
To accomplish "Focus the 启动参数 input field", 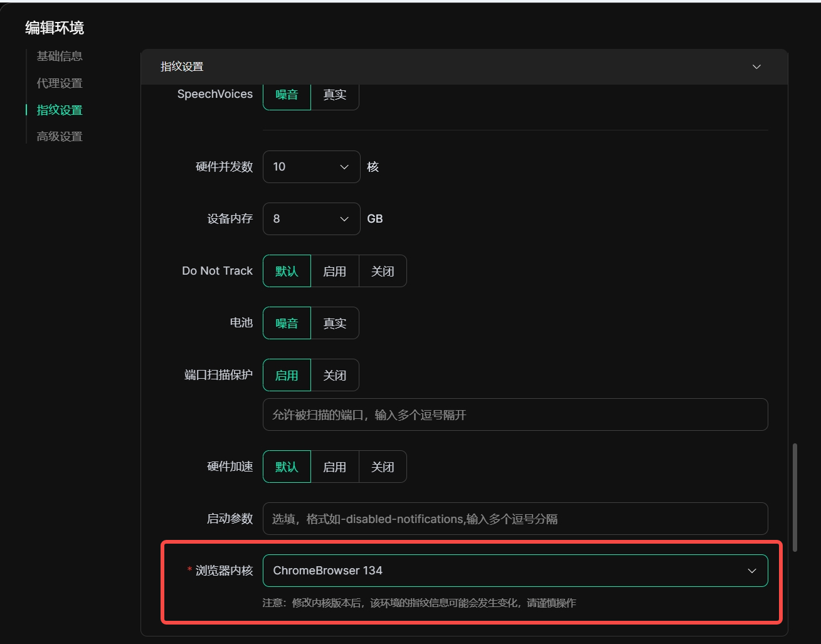I will (516, 519).
